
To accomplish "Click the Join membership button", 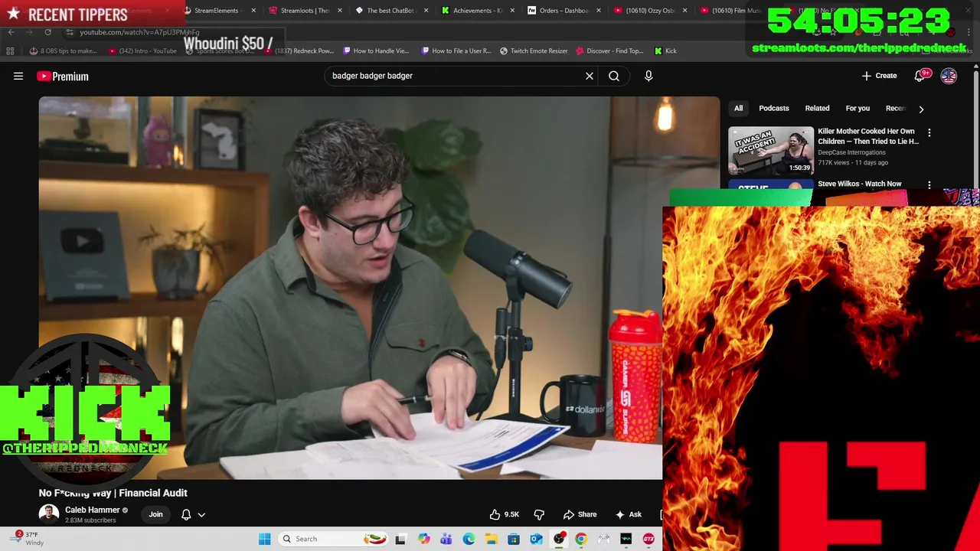I will [x=155, y=514].
